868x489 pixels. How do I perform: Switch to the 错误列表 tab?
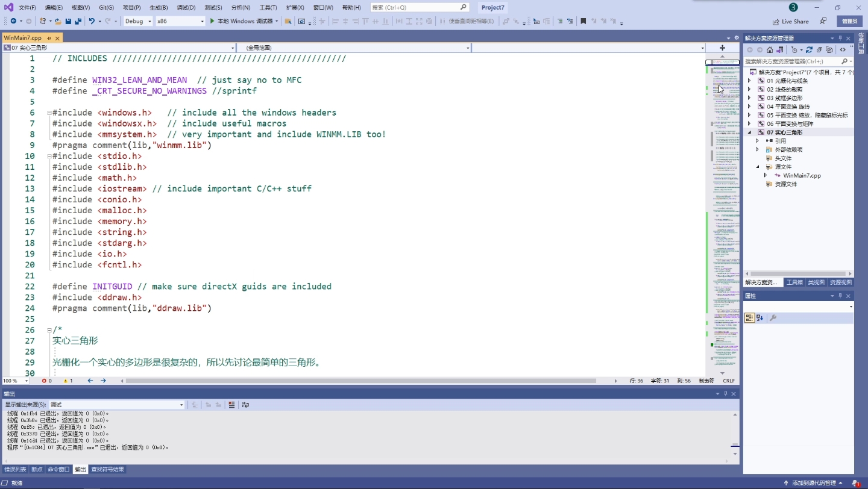click(15, 469)
